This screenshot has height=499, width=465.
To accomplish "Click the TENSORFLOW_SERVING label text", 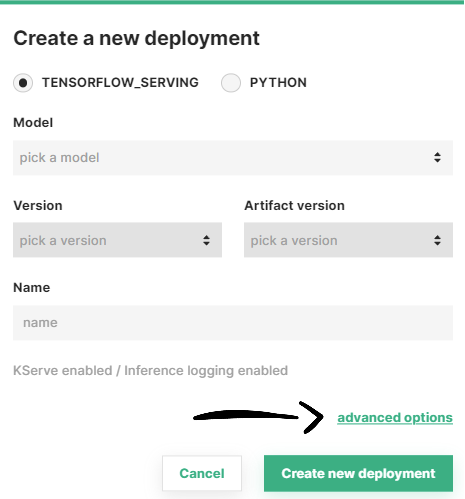I will (x=120, y=83).
